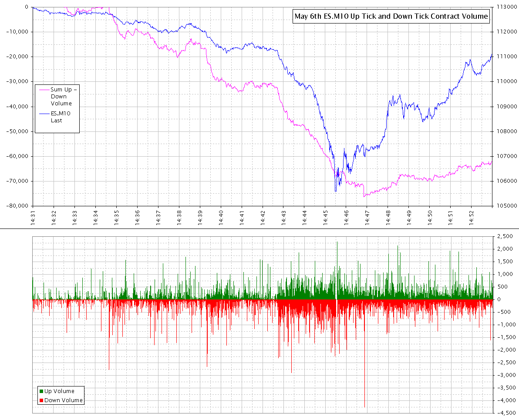This screenshot has width=519, height=420.
Task: Click the -80,000 left axis label
Action: 16,206
